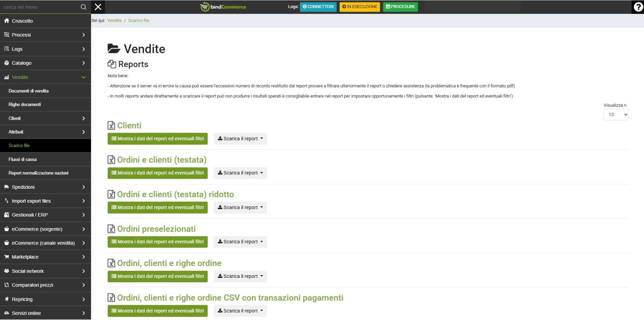
Task: Select Flussi di cassa in sidebar
Action: [x=23, y=159]
